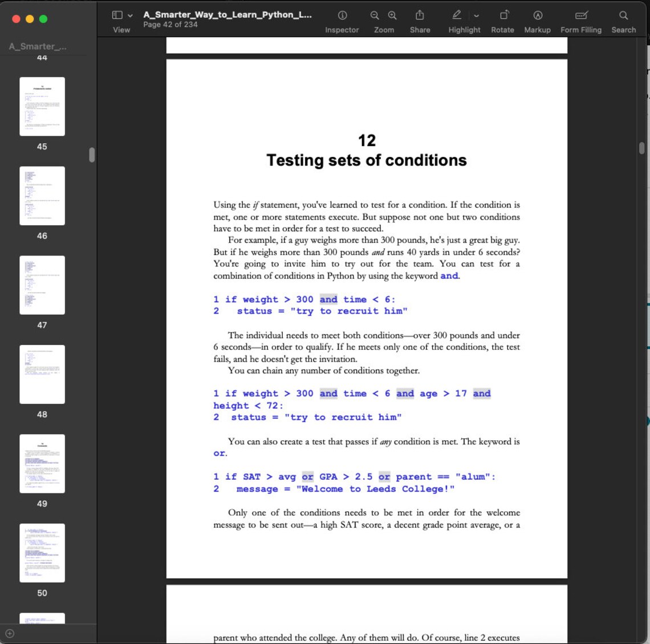Click the highlighted 'and' keyword in code
The height and width of the screenshot is (644, 650).
coord(328,299)
